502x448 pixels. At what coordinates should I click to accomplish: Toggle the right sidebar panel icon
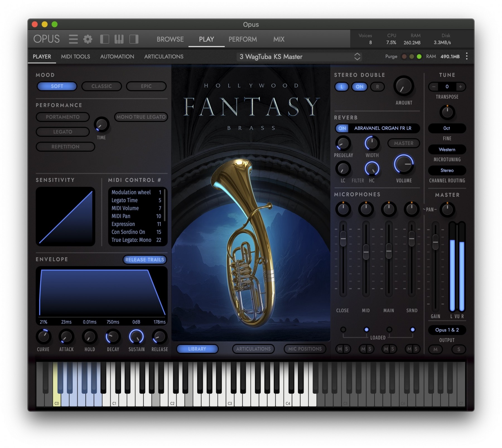[134, 39]
